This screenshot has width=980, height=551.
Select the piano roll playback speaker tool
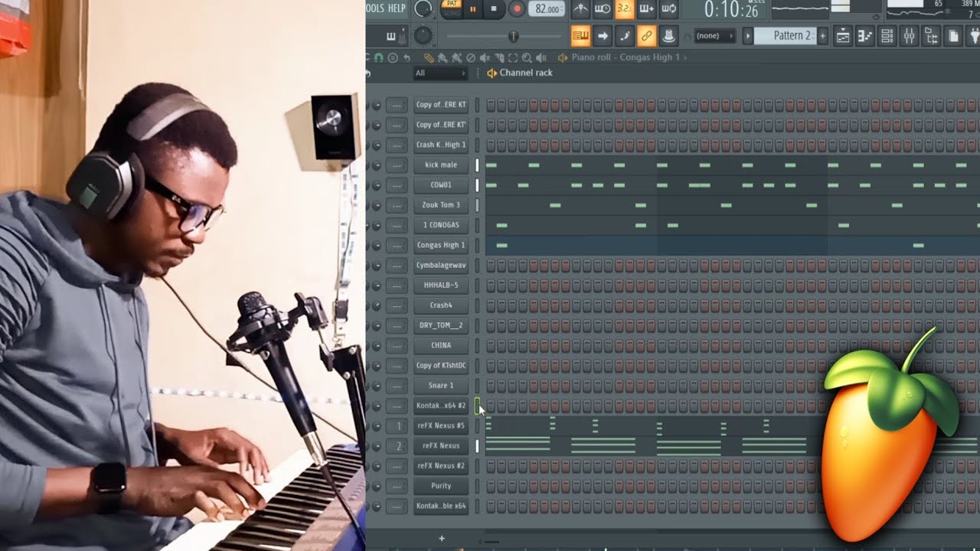541,57
